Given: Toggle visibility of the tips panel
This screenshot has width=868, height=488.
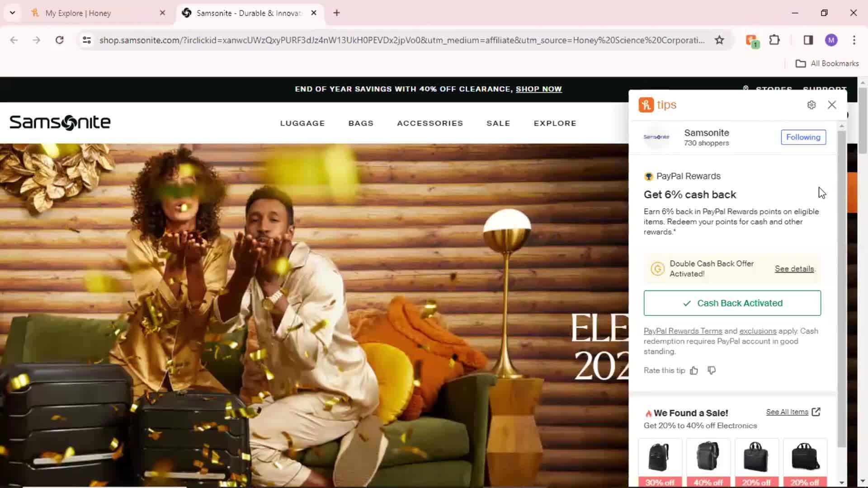Looking at the screenshot, I should coord(832,105).
